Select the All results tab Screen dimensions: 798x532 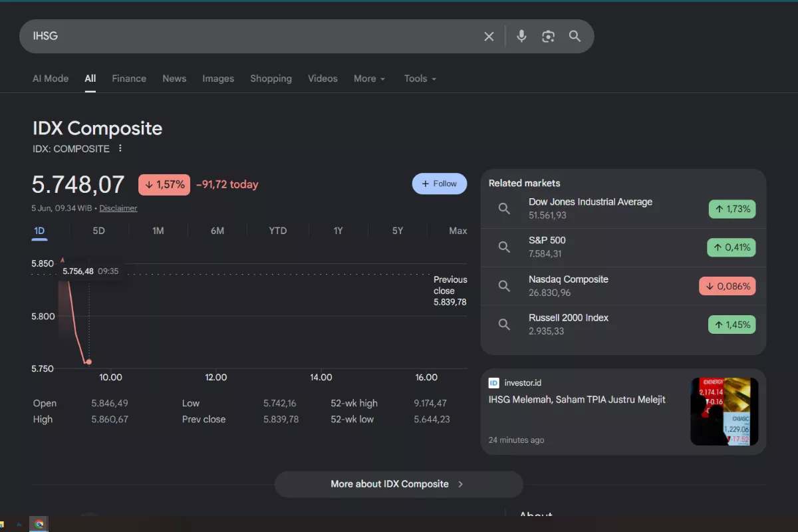90,78
